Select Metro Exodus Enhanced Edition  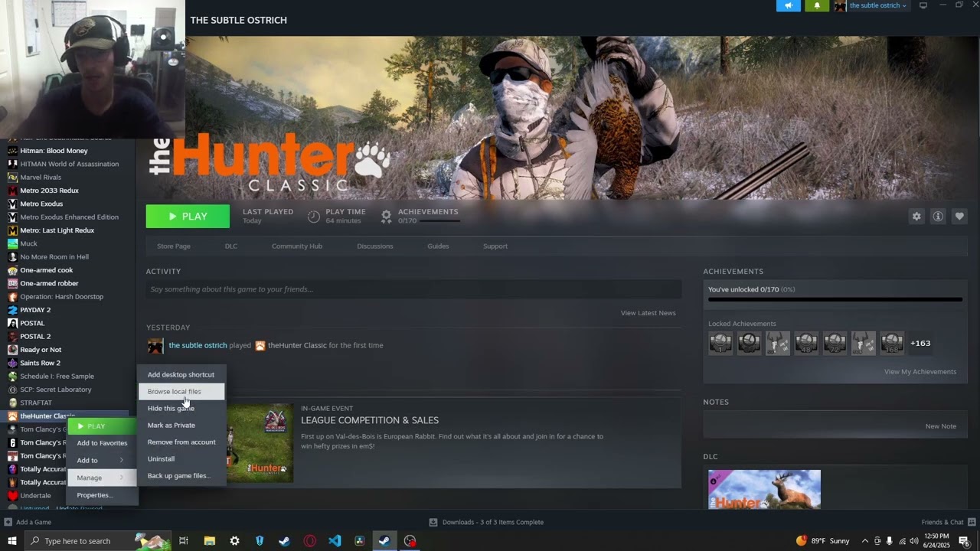pos(69,217)
